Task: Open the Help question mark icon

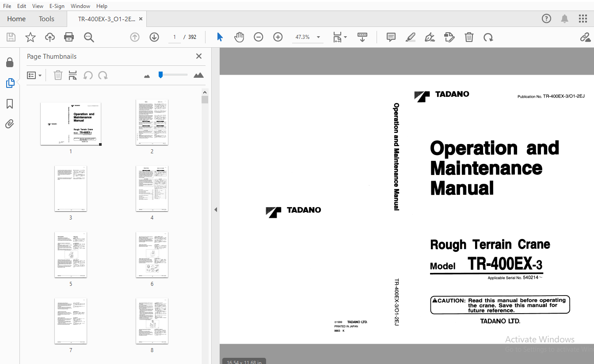Action: [x=547, y=19]
